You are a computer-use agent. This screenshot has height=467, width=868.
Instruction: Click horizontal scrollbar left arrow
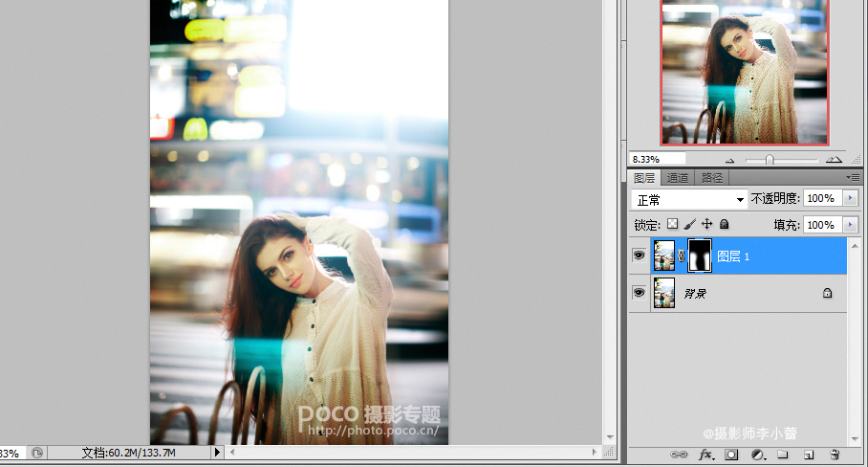pyautogui.click(x=232, y=452)
